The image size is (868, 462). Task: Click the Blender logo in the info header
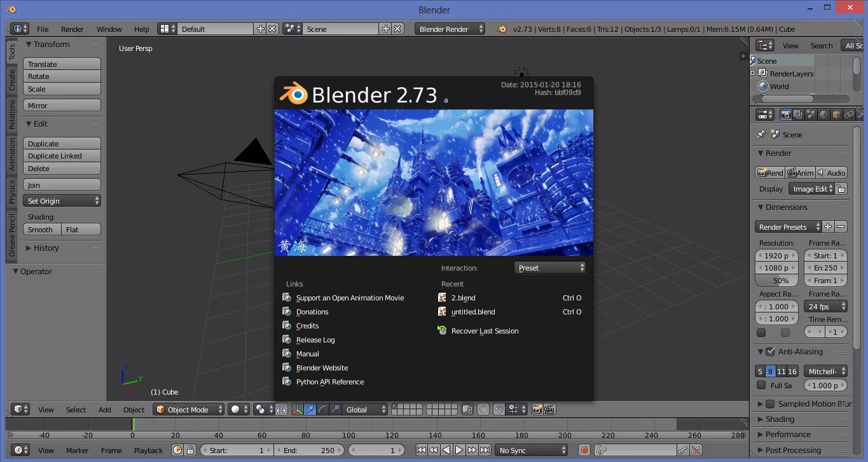tap(501, 29)
